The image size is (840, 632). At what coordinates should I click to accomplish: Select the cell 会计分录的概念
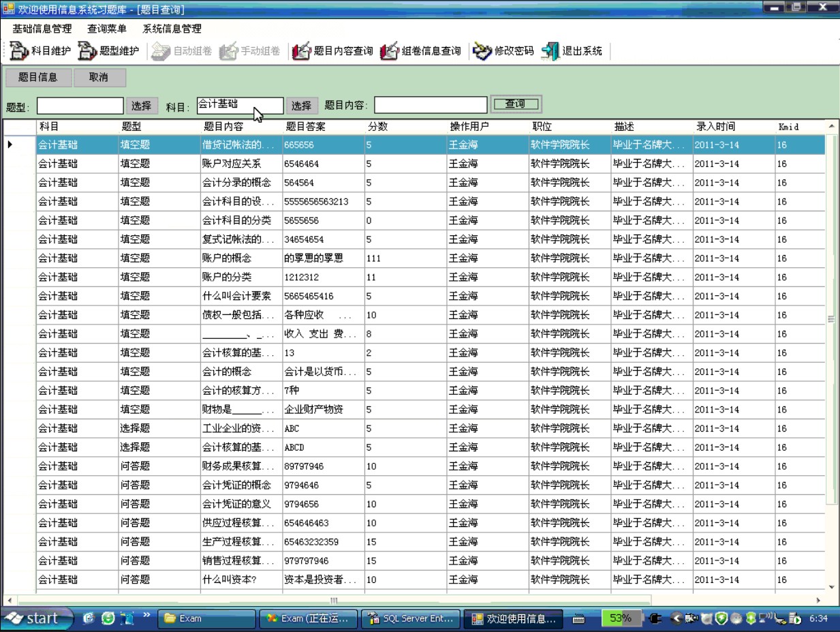[241, 183]
